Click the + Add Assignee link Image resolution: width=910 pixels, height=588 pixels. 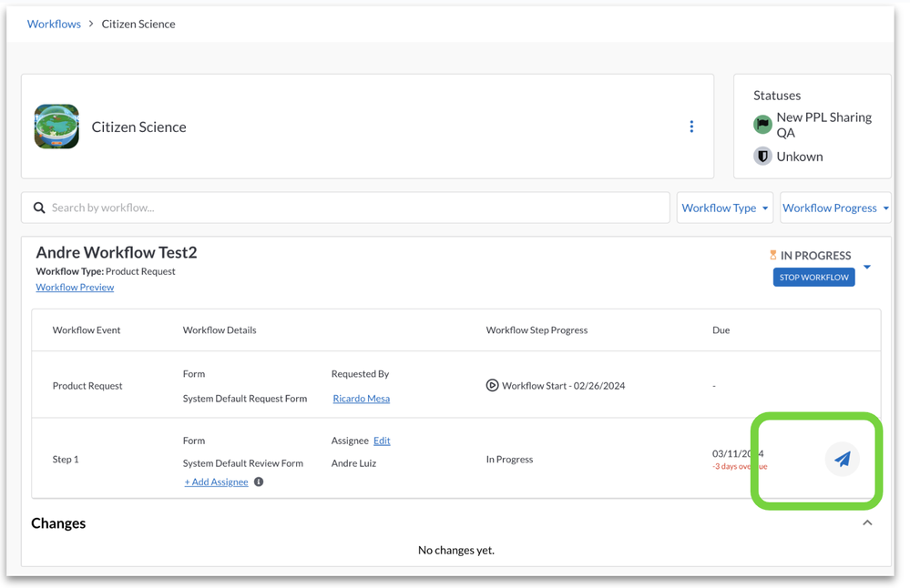(x=216, y=482)
